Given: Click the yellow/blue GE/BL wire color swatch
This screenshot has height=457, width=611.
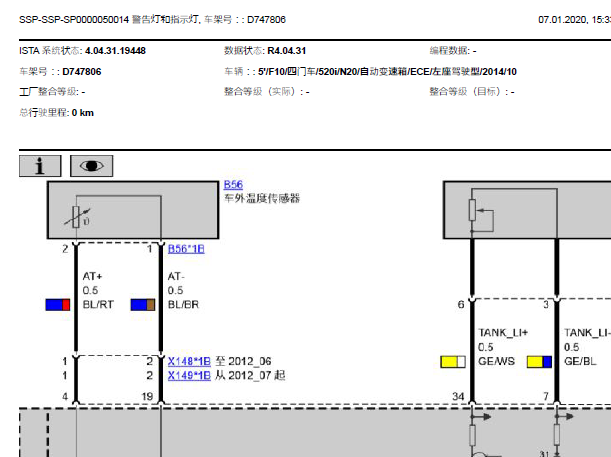Looking at the screenshot, I should (539, 362).
